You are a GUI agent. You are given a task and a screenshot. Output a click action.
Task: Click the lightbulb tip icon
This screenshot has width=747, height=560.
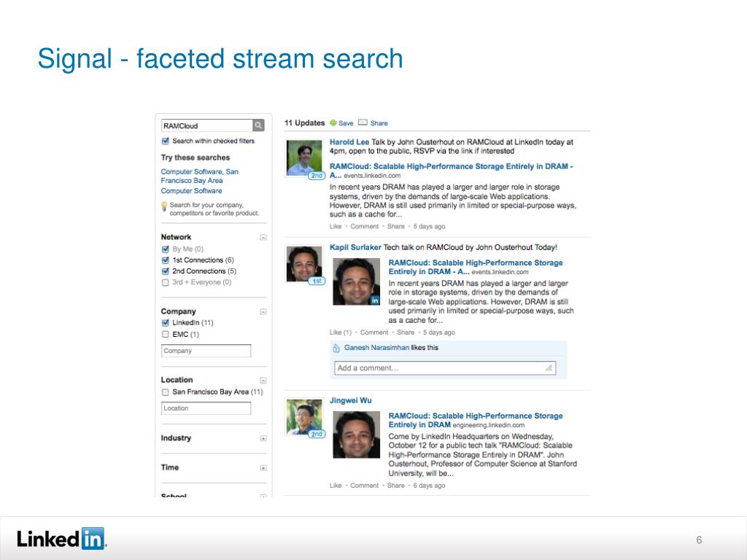164,206
